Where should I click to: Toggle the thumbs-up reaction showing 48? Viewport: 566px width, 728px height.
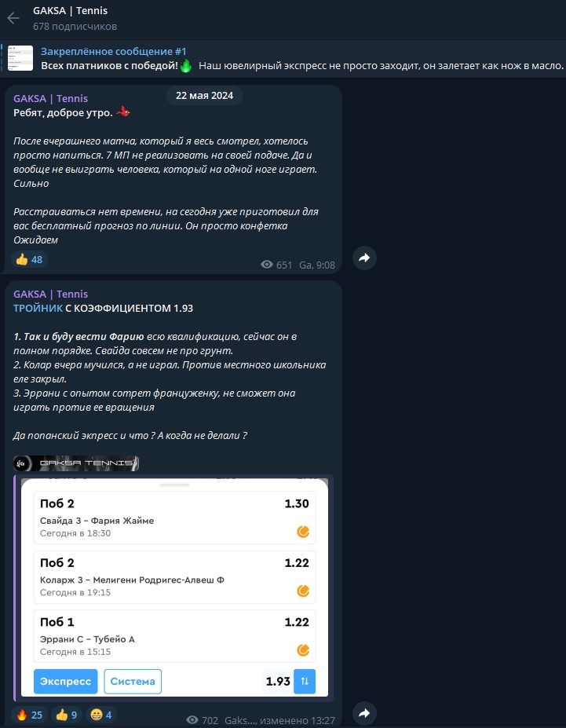29,259
